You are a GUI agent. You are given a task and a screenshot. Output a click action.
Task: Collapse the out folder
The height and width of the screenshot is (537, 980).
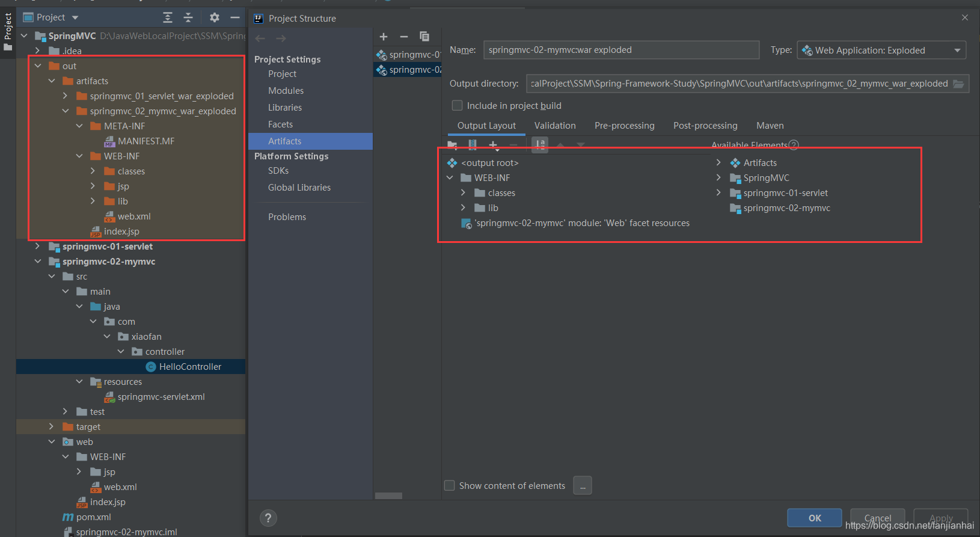38,66
